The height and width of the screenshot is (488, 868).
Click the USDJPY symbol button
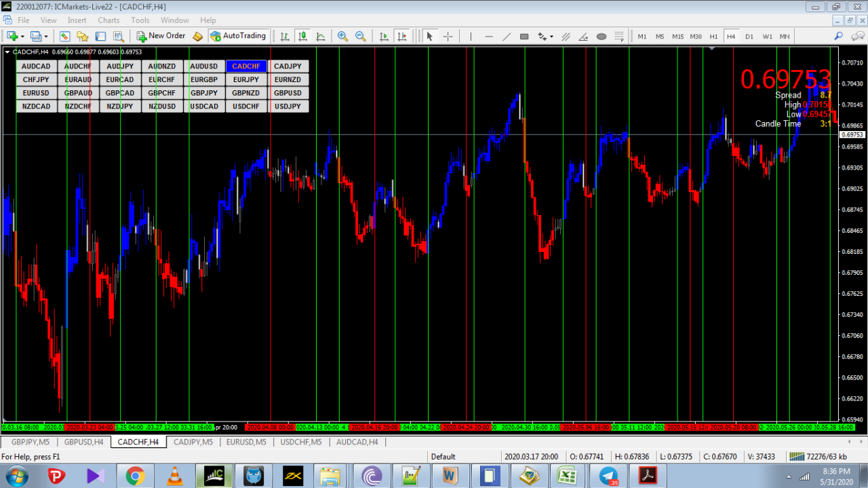(x=288, y=107)
